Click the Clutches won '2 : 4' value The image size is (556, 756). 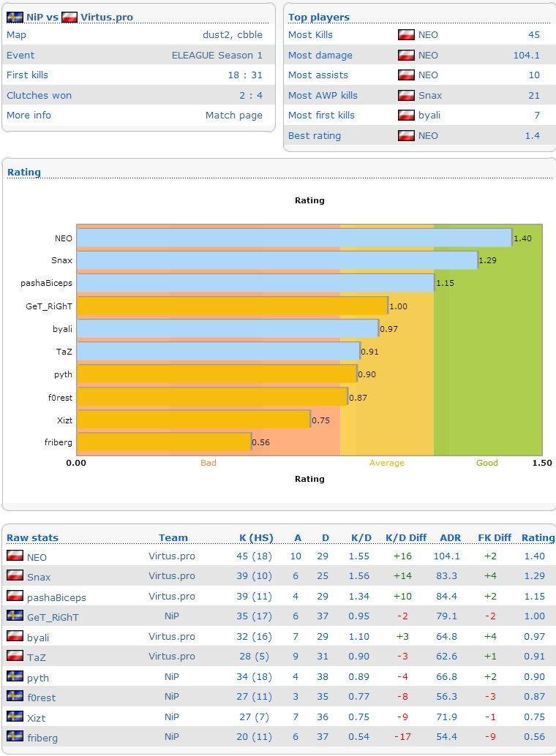251,95
